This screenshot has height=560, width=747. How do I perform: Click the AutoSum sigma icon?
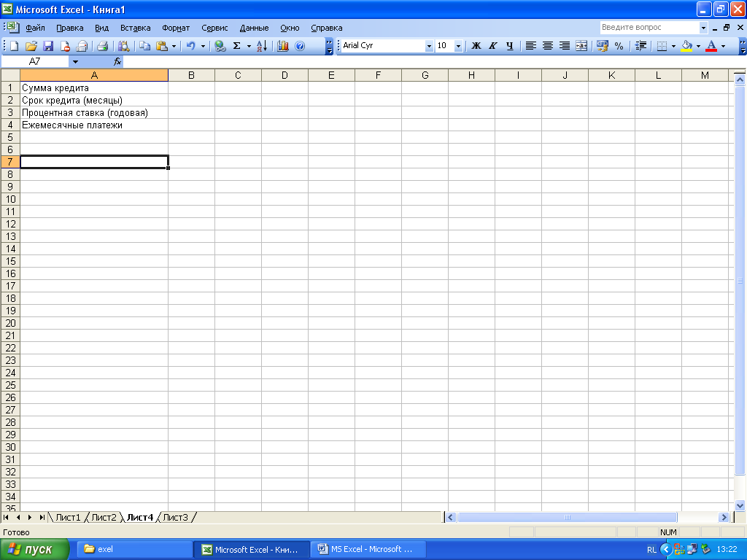[x=237, y=46]
